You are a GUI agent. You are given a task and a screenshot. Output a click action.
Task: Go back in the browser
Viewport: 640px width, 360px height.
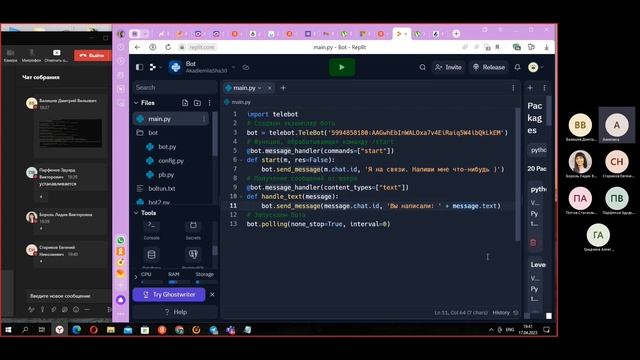[x=137, y=47]
